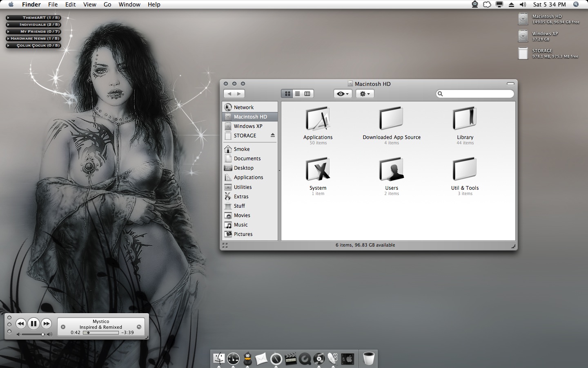Click '6 items, 96.83 GB available' status text
This screenshot has height=368, width=588.
coord(365,245)
